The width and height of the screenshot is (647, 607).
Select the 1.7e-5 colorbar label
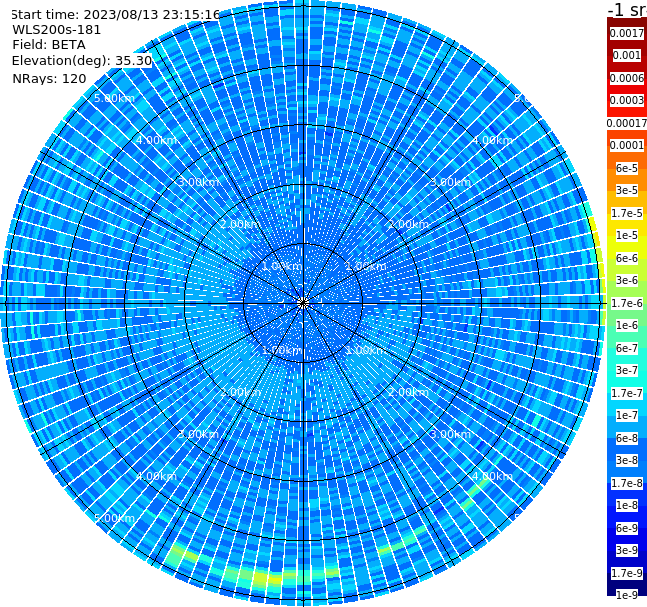coord(627,213)
